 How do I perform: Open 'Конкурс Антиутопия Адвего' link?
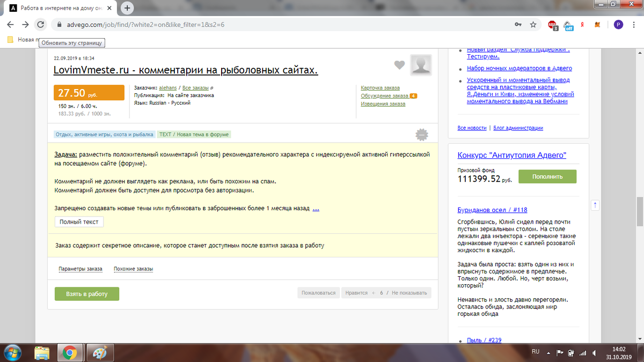[512, 156]
